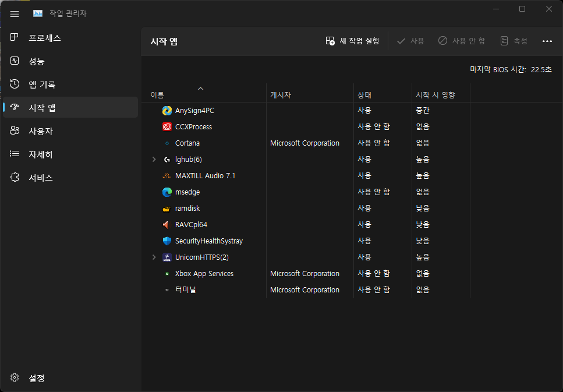Click MAXTILL Audio's 높음 impact value

pos(423,176)
